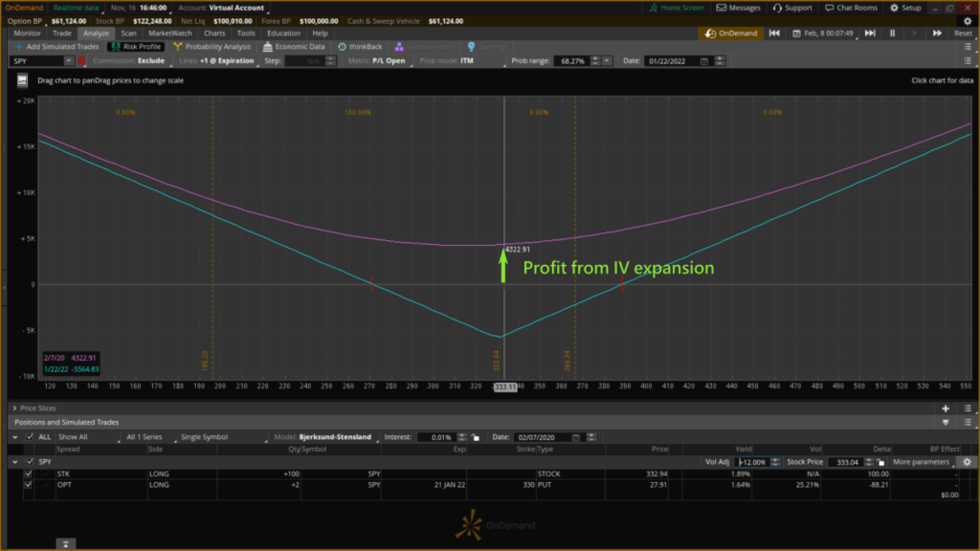This screenshot has height=551, width=980.
Task: Change Model Bjerksund-Stensland option
Action: coord(326,436)
